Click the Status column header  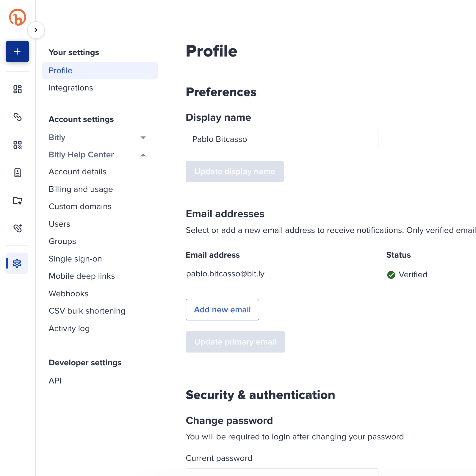pyautogui.click(x=399, y=255)
